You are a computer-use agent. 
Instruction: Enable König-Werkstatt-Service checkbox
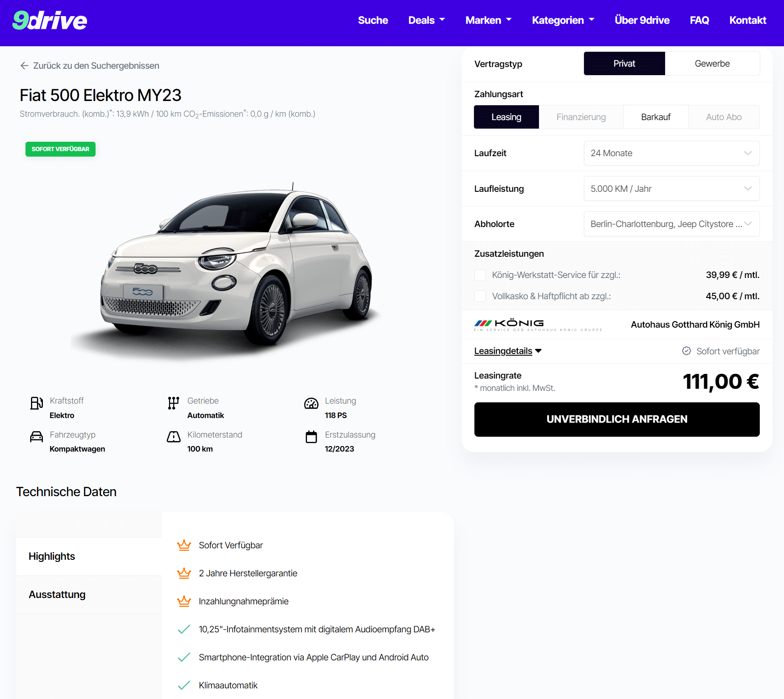[x=480, y=275]
